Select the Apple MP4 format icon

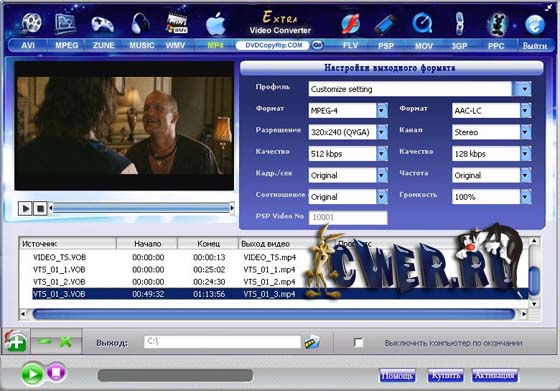(216, 24)
